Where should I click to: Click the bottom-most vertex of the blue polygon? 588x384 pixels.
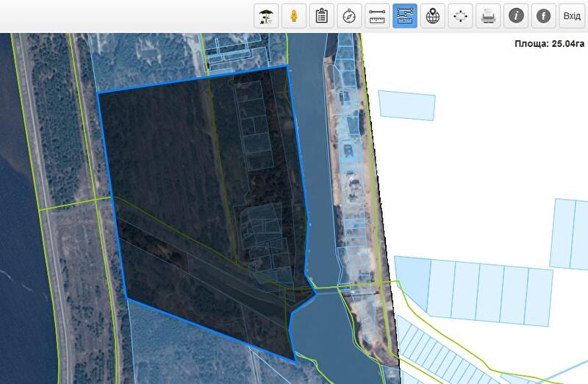(x=295, y=361)
